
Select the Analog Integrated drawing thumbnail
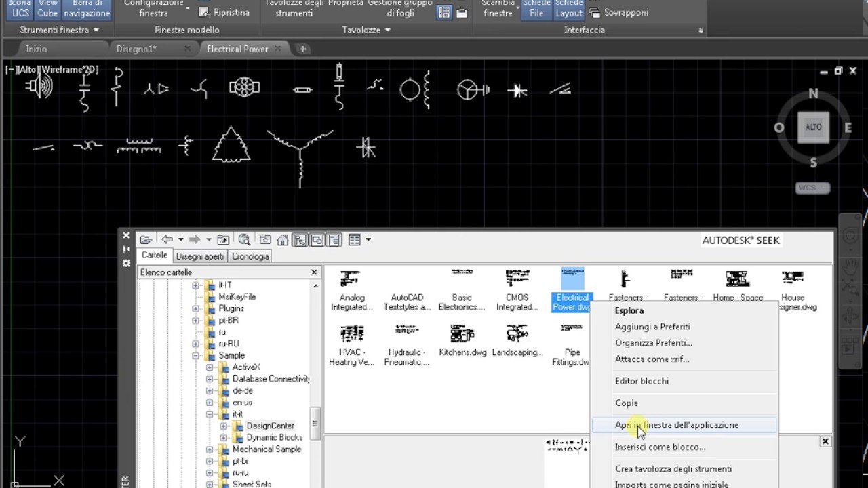tap(352, 291)
